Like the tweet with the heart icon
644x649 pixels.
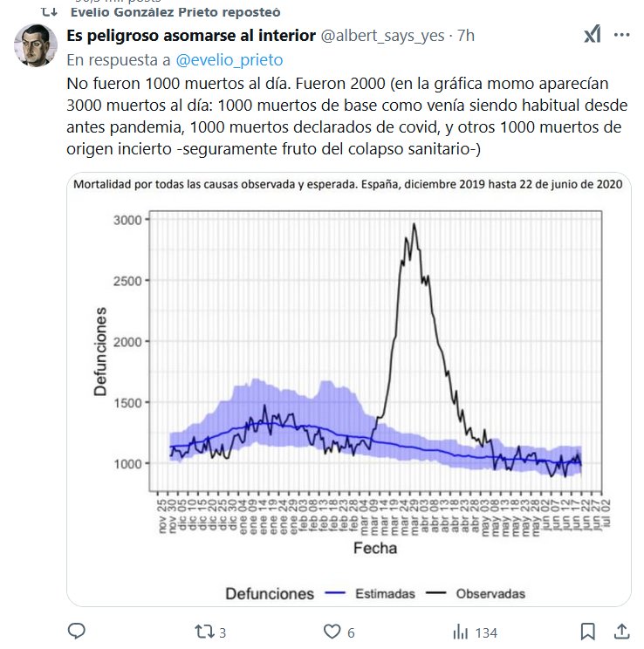[x=331, y=631]
